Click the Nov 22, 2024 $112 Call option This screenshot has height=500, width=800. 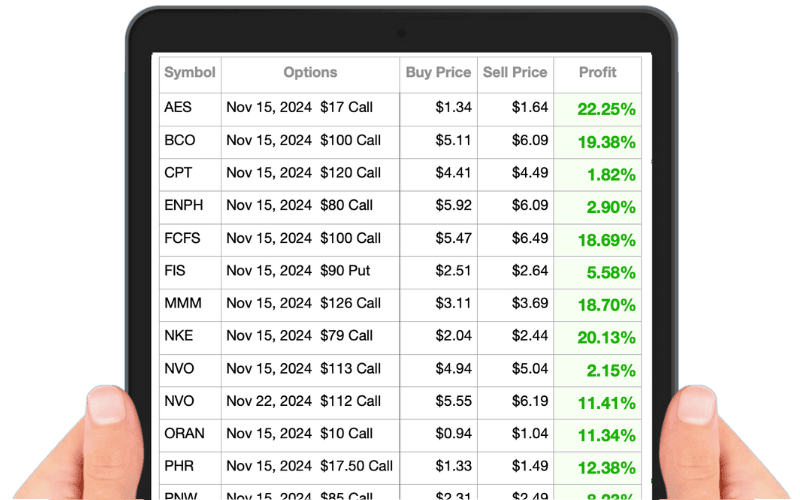coord(303,401)
